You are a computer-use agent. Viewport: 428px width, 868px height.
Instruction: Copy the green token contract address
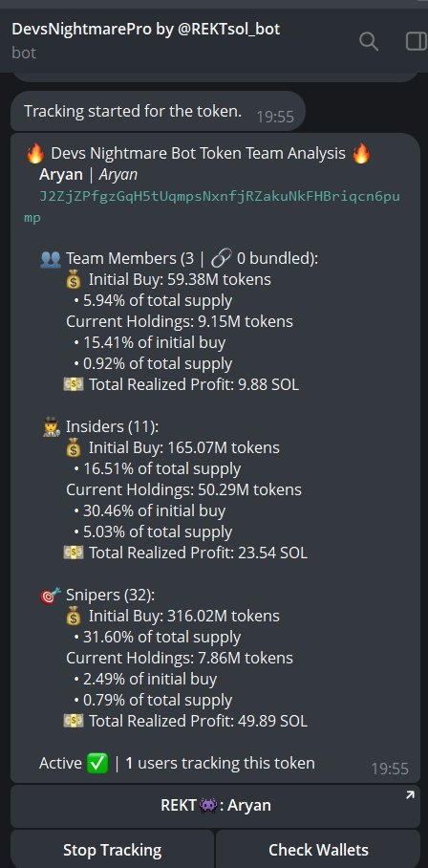pyautogui.click(x=212, y=207)
